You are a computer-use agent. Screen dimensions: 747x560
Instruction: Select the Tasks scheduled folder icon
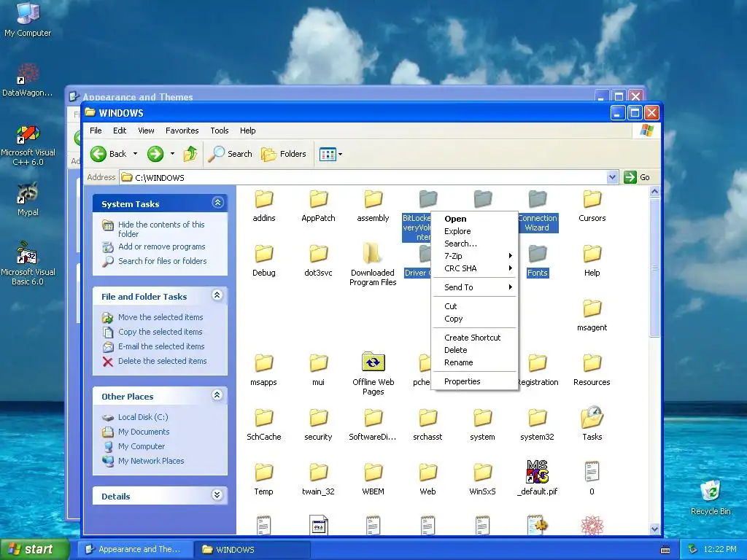pyautogui.click(x=592, y=418)
